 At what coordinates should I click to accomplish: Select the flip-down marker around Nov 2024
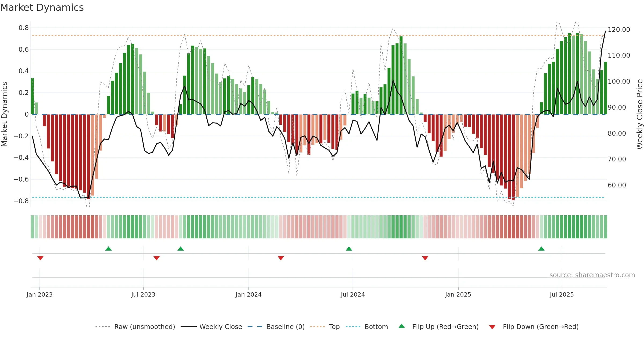coord(425,258)
